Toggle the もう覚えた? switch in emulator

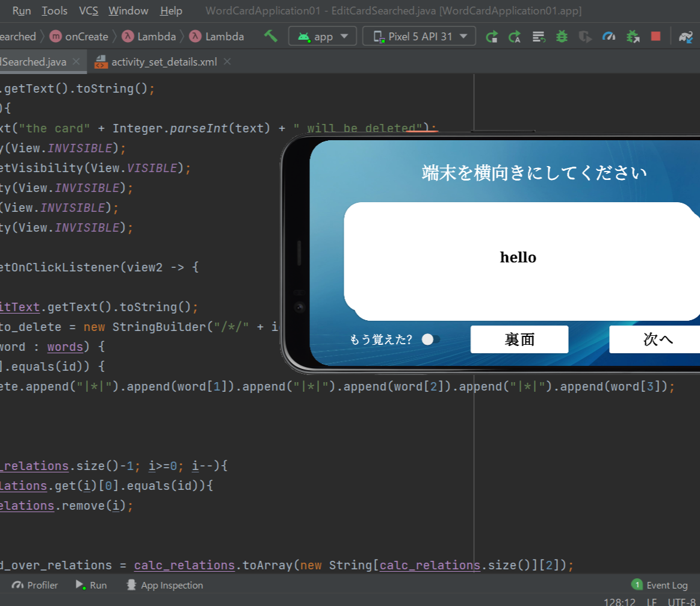point(431,339)
